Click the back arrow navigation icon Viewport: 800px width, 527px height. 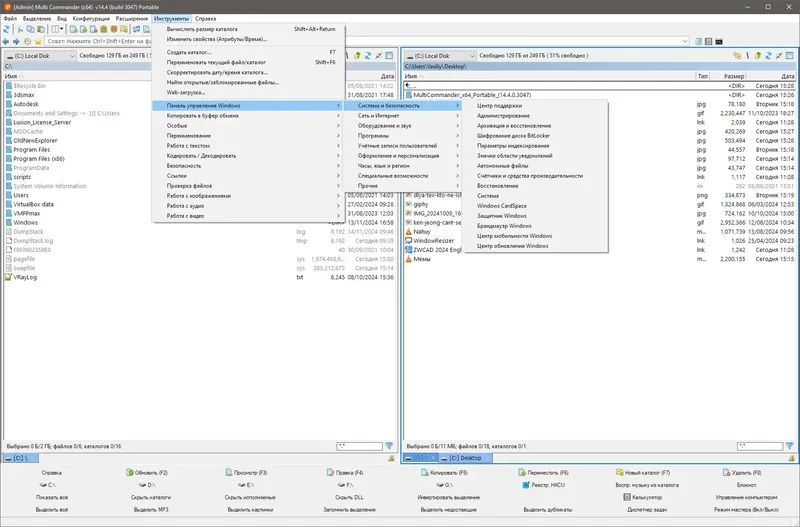pos(6,41)
